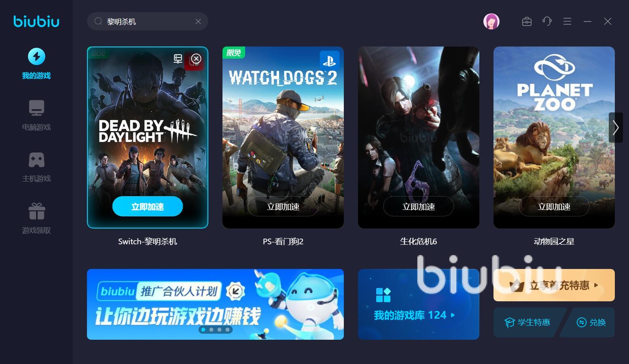Open 立享首充特惠 offer banner

tap(554, 285)
